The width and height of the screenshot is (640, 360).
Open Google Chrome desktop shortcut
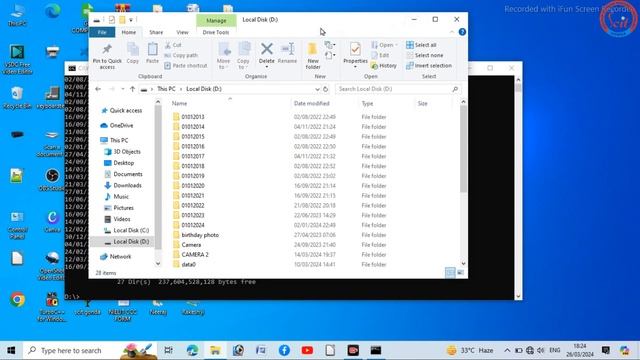(x=17, y=300)
